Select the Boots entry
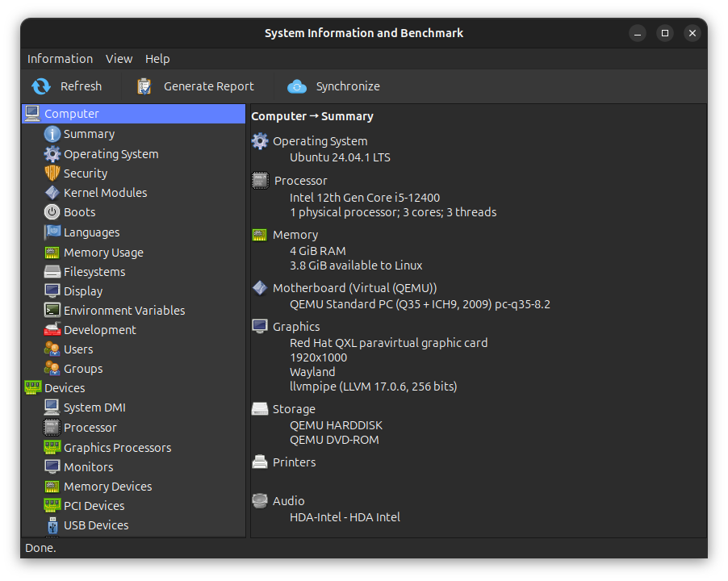Image resolution: width=728 pixels, height=581 pixels. pos(79,212)
